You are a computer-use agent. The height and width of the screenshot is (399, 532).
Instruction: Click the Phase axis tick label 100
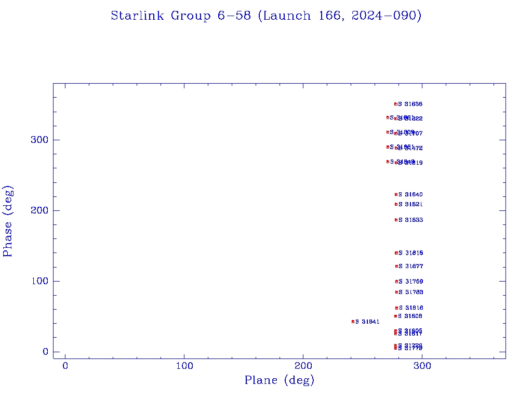pyautogui.click(x=39, y=281)
